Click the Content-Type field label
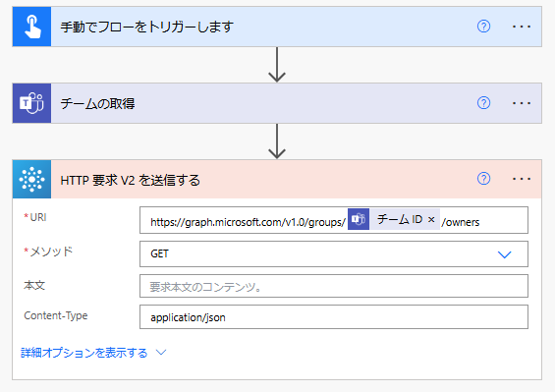 [56, 315]
